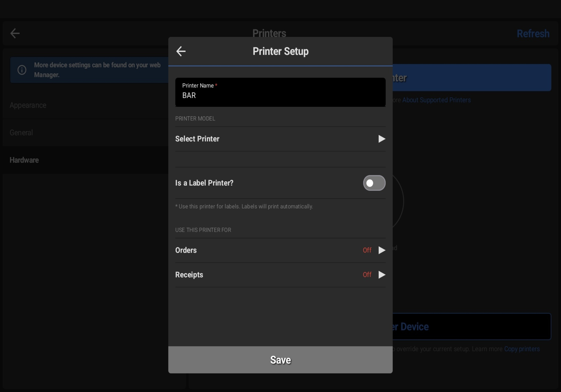Open the Select Printer model list
The height and width of the screenshot is (392, 561).
tap(197, 139)
